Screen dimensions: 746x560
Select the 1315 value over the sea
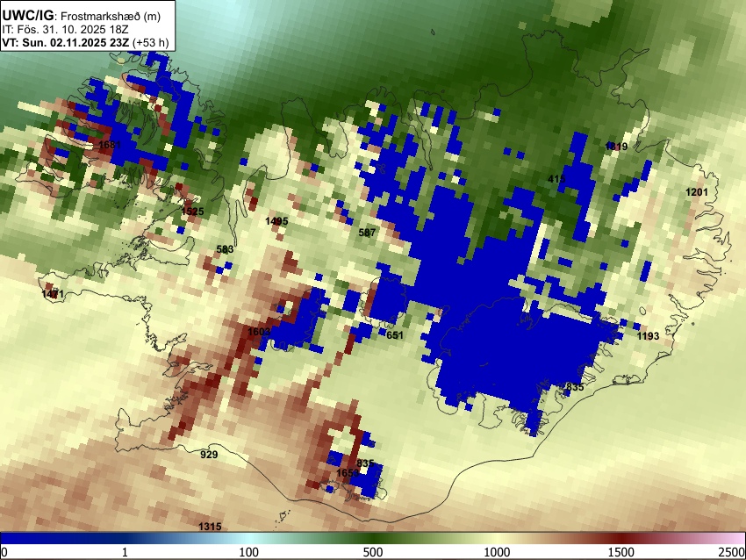point(210,527)
